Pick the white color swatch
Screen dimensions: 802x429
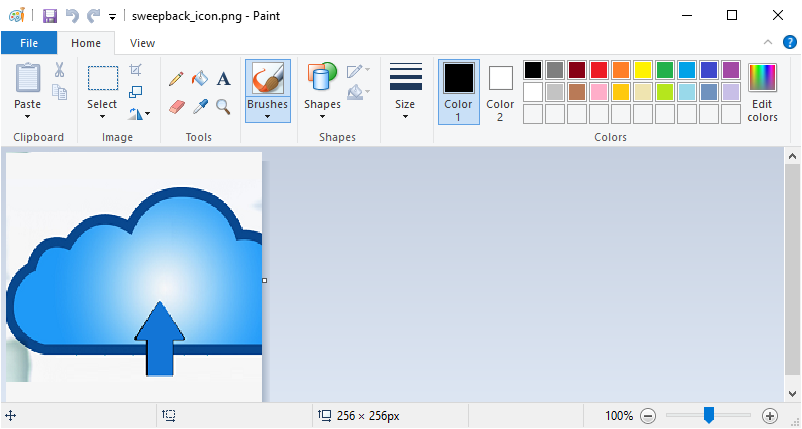coord(532,92)
